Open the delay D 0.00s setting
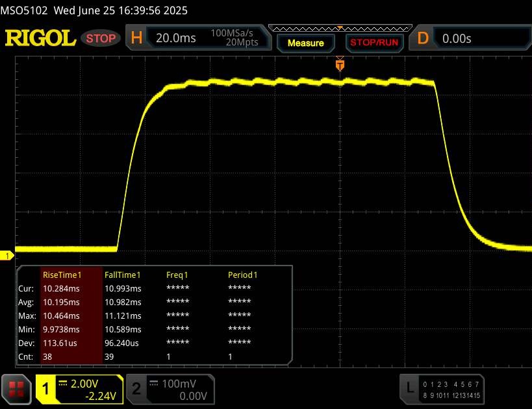The height and width of the screenshot is (409, 532). tap(470, 38)
